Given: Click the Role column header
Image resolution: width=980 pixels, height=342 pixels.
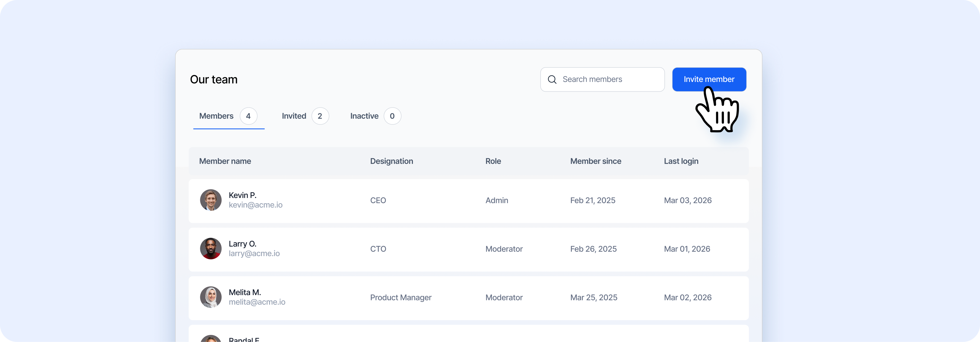Looking at the screenshot, I should [493, 161].
